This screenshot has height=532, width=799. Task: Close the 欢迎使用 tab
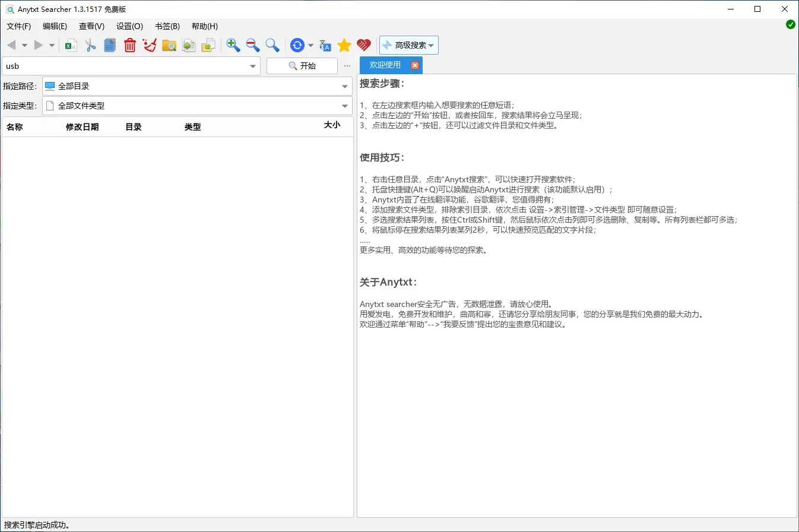click(x=415, y=65)
